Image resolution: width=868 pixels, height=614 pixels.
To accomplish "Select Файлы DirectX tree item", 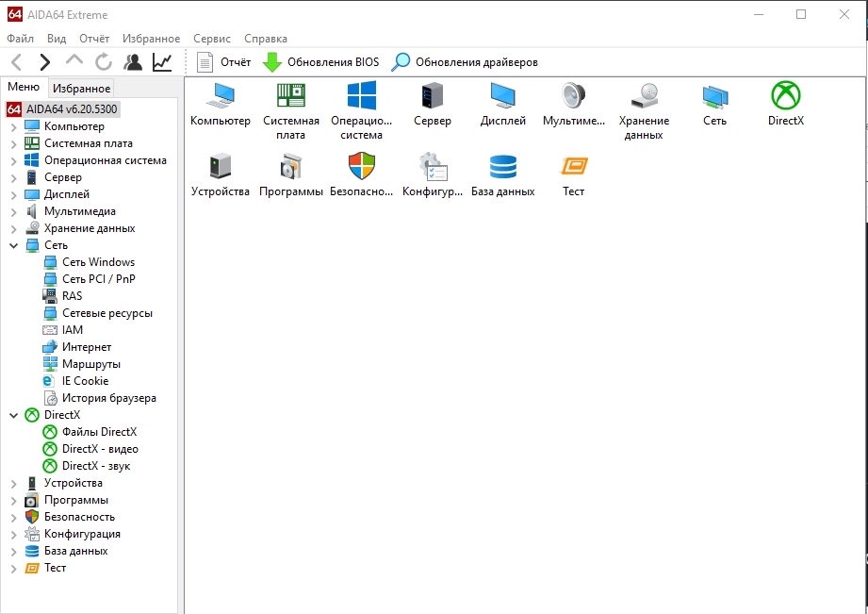I will [x=90, y=432].
